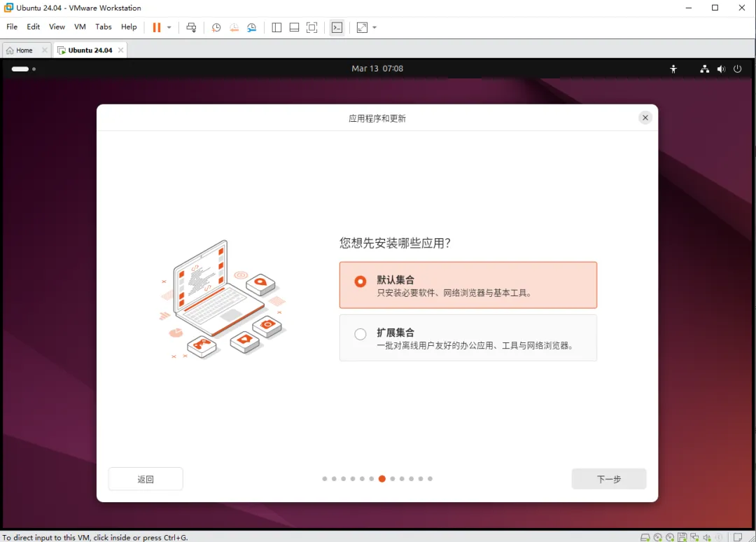
Task: Open the Ubuntu accessibility menu
Action: point(673,69)
